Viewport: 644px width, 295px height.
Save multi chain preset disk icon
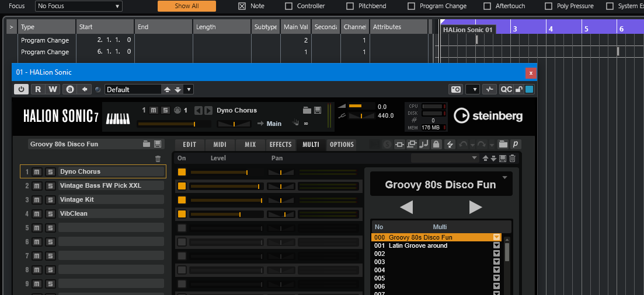[503, 159]
